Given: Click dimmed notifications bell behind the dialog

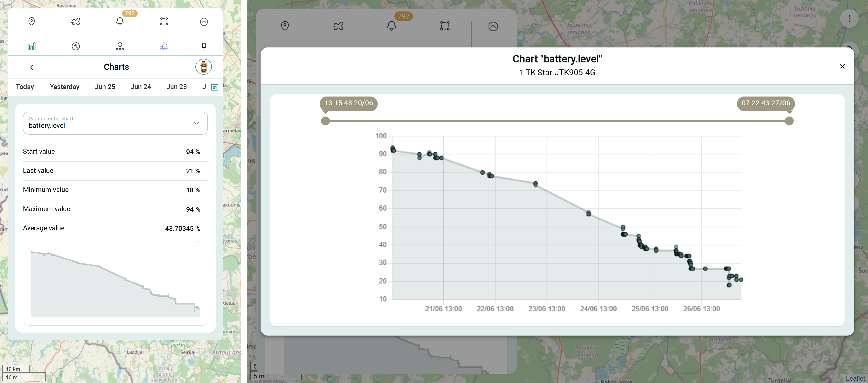Looking at the screenshot, I should pyautogui.click(x=391, y=26).
